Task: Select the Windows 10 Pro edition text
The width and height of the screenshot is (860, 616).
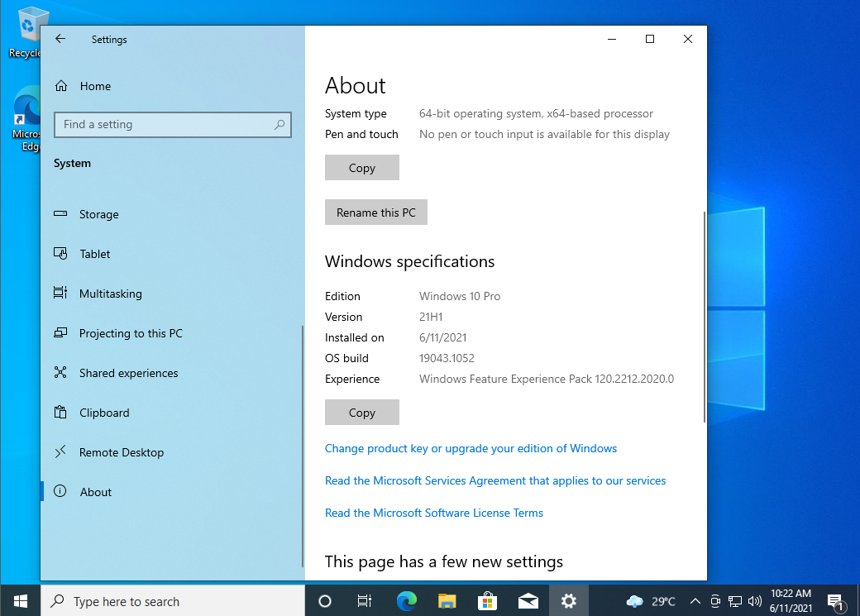Action: 460,296
